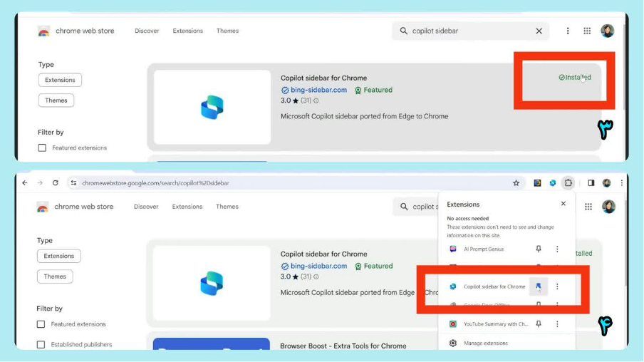Click the Copilot logo thumbnail in bottom result
The width and height of the screenshot is (644, 362).
pos(212,284)
